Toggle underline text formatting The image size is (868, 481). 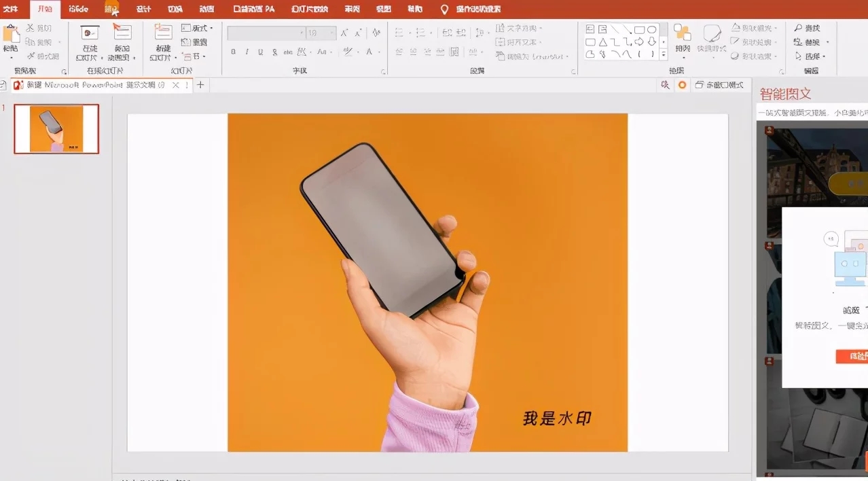260,52
